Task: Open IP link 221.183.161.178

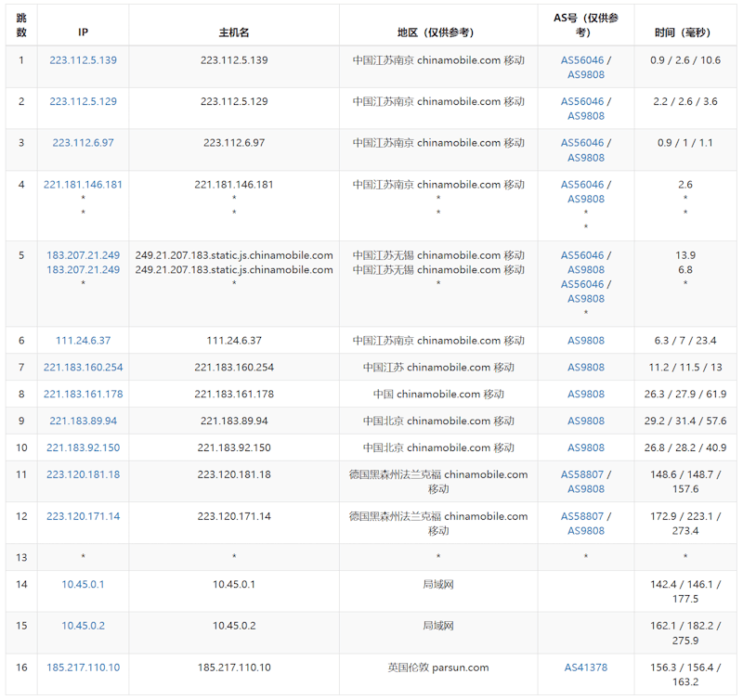Action: (x=83, y=394)
